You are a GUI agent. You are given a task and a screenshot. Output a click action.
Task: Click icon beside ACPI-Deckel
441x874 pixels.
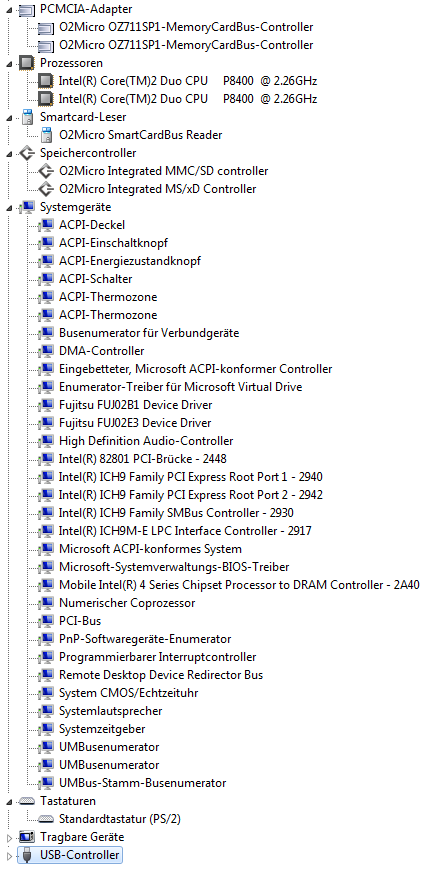(x=46, y=225)
